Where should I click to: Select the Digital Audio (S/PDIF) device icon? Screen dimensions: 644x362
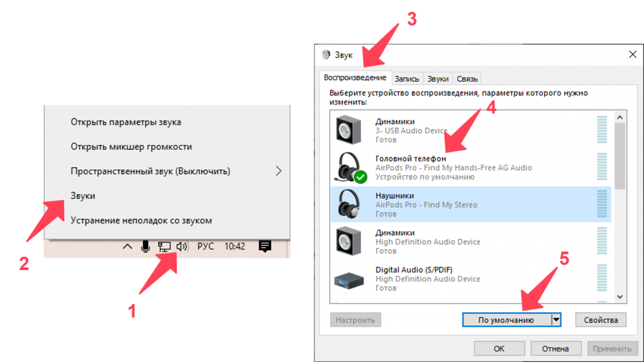pos(350,278)
